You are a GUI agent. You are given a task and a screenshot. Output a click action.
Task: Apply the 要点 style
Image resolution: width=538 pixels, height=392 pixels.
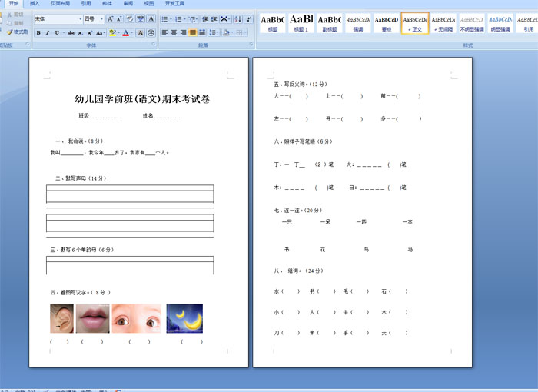tap(387, 23)
